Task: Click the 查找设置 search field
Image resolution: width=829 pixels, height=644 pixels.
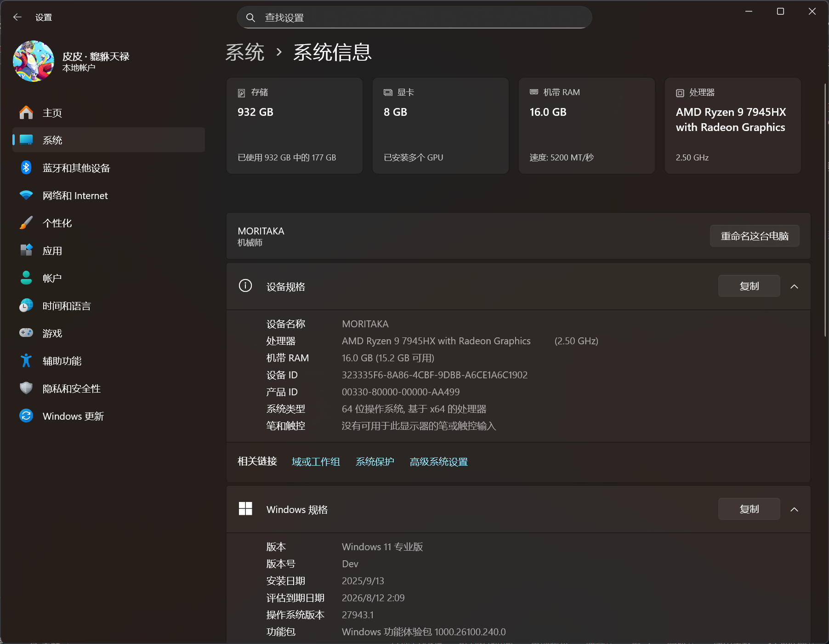Action: pyautogui.click(x=414, y=17)
